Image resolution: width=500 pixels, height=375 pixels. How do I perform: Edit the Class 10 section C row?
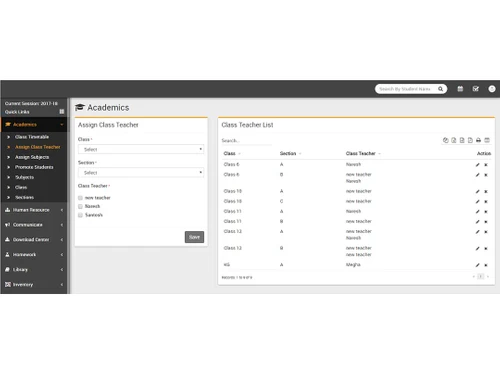click(x=477, y=201)
